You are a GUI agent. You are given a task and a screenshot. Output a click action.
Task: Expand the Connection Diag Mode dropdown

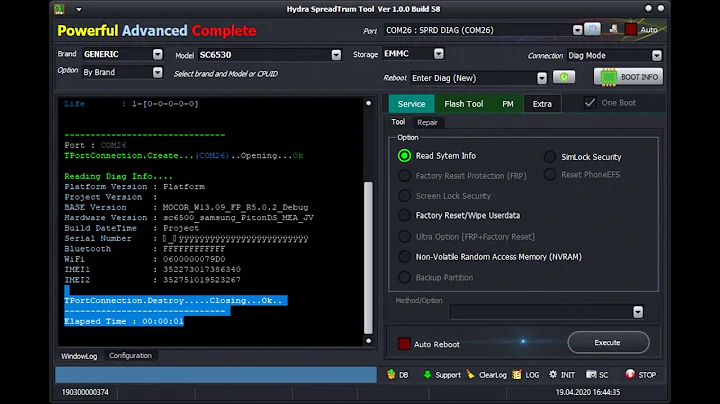tap(657, 56)
